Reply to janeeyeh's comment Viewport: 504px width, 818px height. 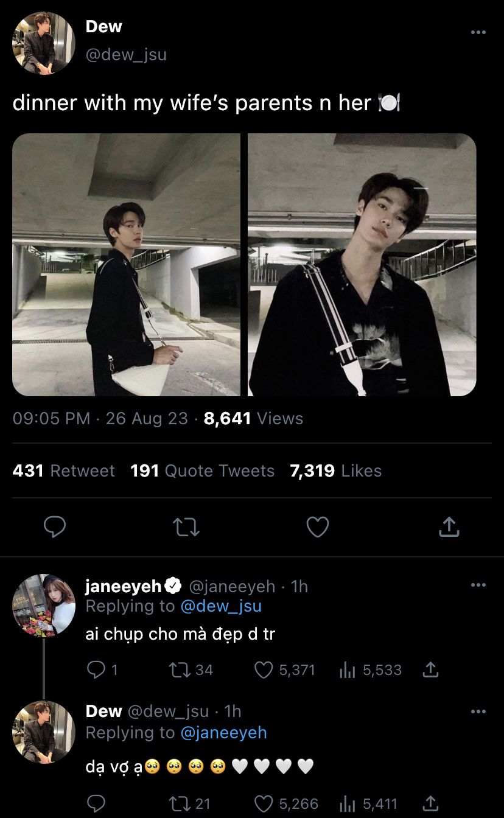[96, 670]
